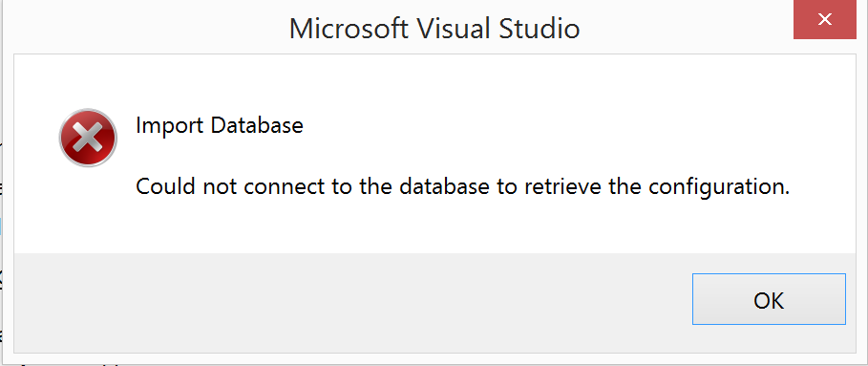
Task: Click the word 'Studio' in the title bar
Action: (540, 29)
